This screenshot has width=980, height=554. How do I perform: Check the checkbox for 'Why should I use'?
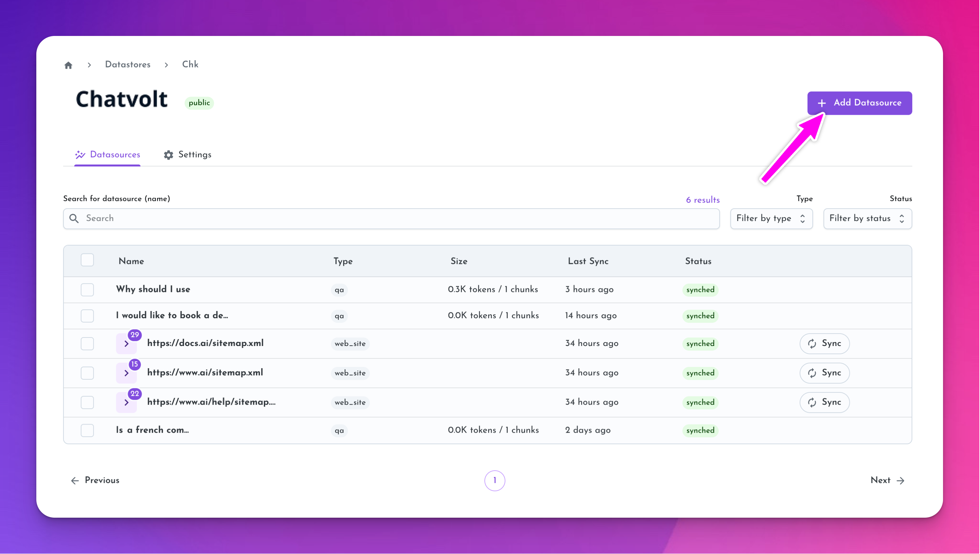coord(87,289)
